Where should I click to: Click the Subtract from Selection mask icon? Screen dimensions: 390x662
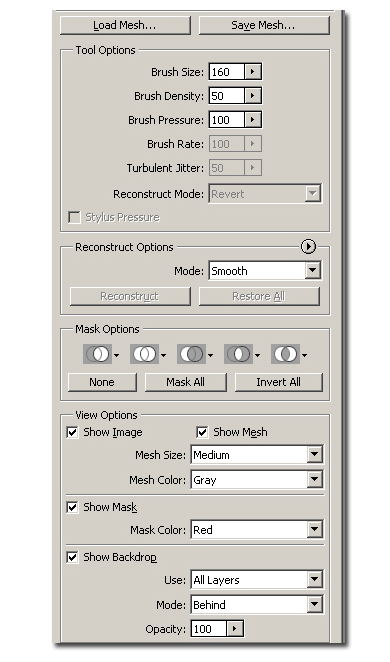click(x=191, y=354)
